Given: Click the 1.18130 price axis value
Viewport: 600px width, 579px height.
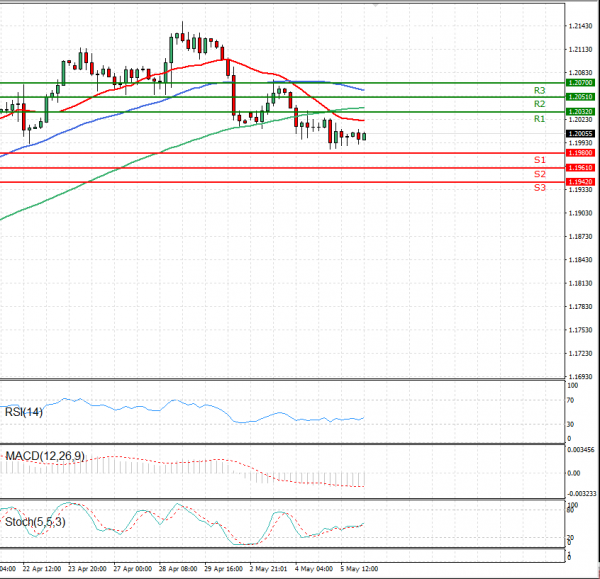Looking at the screenshot, I should pos(580,284).
